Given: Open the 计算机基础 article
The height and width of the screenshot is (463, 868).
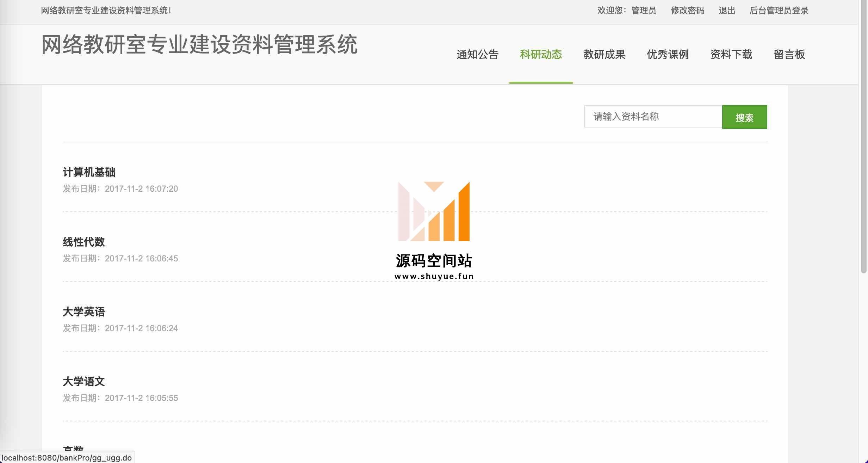Looking at the screenshot, I should [x=89, y=172].
